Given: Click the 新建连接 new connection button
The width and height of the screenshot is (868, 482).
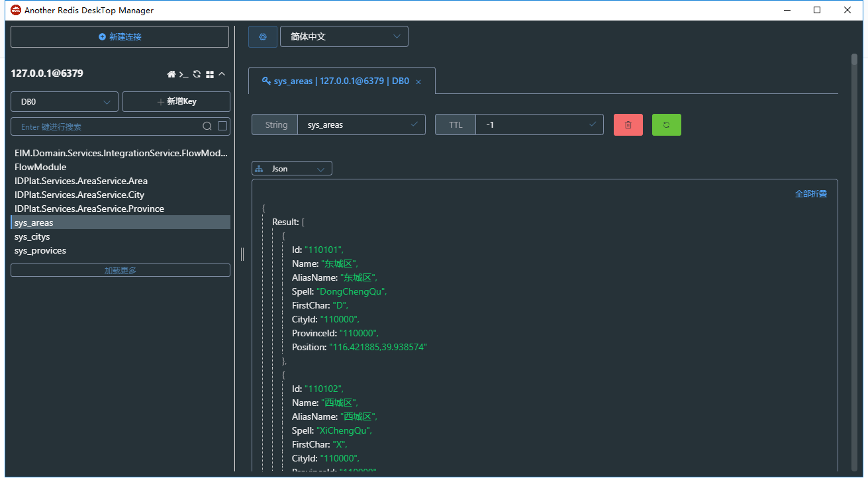Looking at the screenshot, I should coord(120,37).
